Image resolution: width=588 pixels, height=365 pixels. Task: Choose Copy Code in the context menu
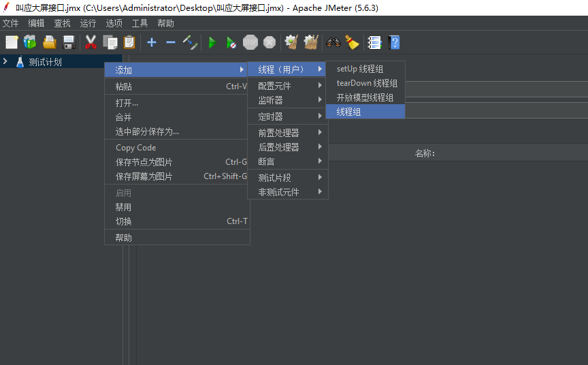(176, 148)
